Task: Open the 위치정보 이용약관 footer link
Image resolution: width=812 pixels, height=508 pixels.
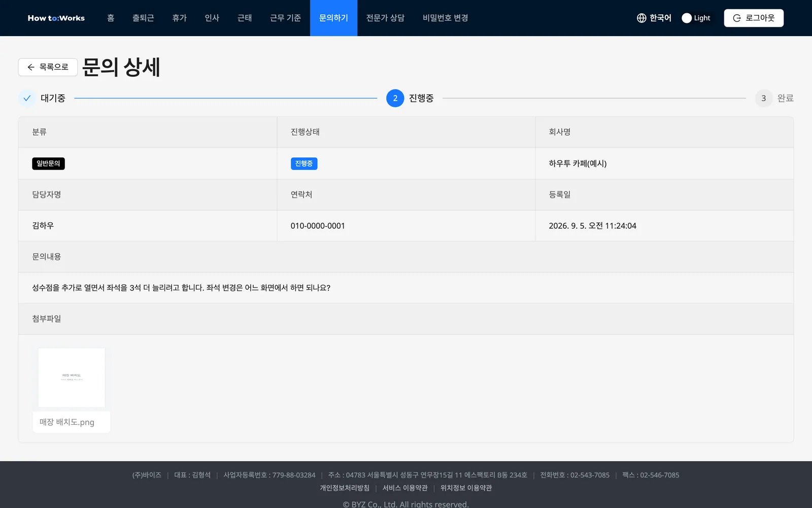Action: (466, 488)
